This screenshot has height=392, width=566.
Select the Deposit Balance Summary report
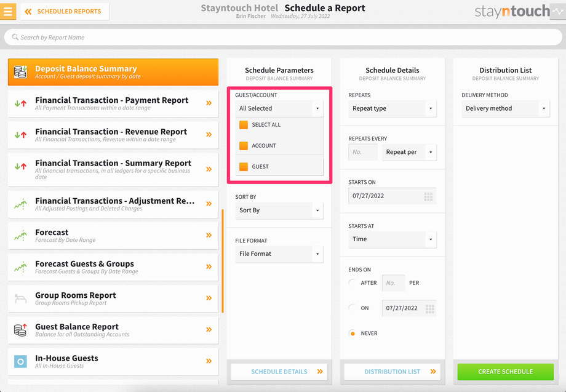click(113, 72)
